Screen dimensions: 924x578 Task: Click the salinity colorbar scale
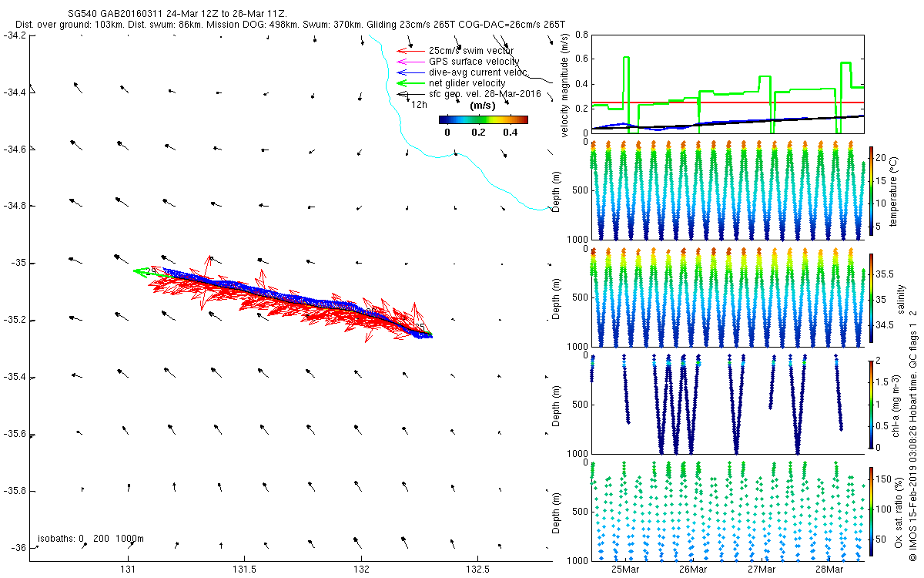click(x=871, y=300)
